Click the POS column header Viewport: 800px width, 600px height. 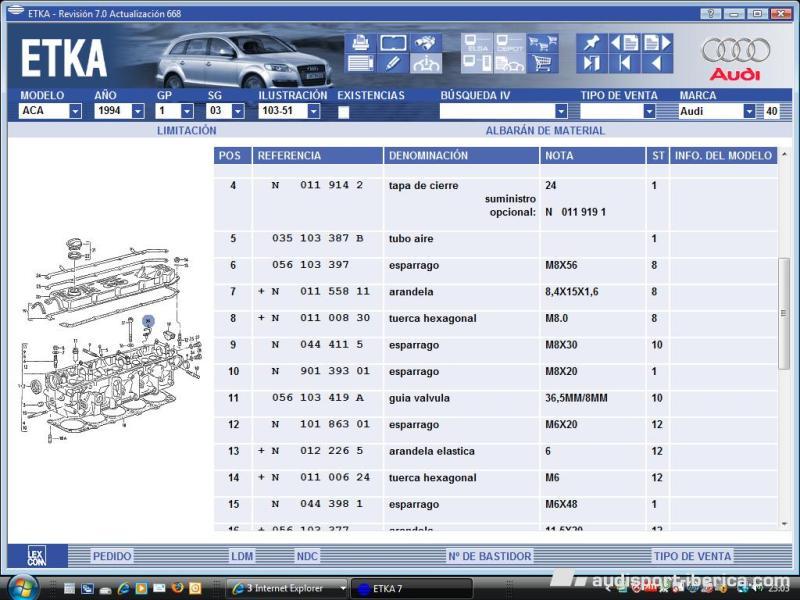click(x=233, y=156)
